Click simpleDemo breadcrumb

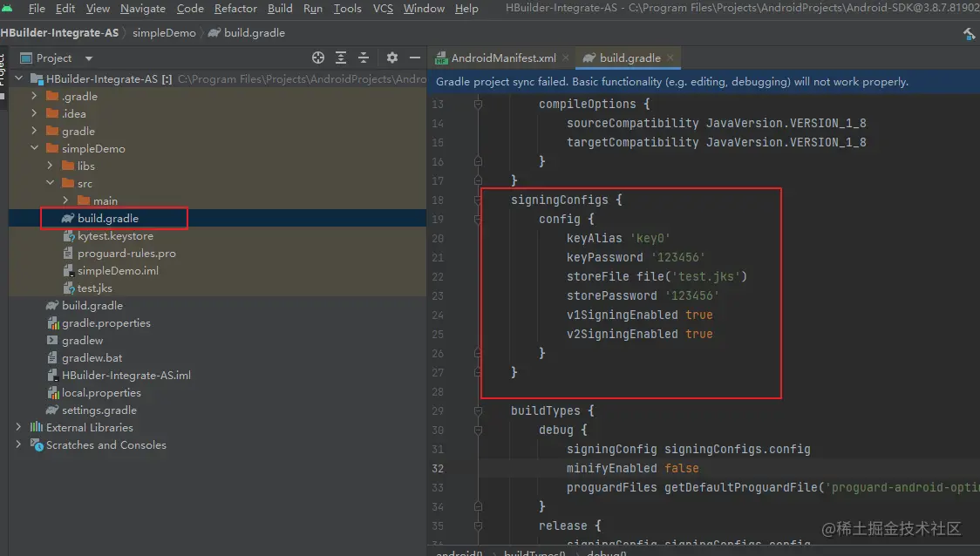[164, 33]
